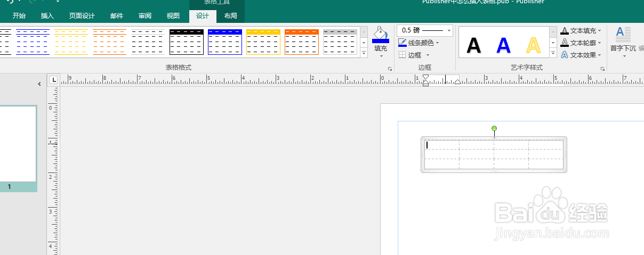This screenshot has width=644, height=255.
Task: Click the 文本效果 icon
Action: point(565,55)
